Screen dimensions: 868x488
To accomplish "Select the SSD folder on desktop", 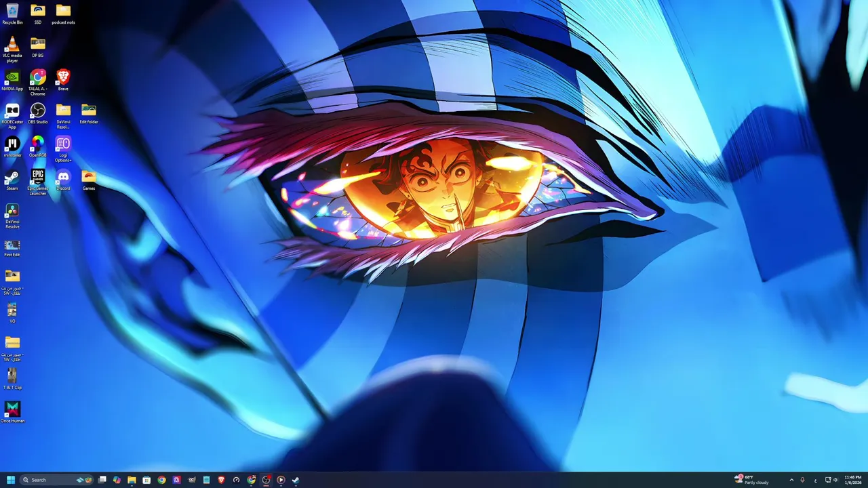I will pyautogui.click(x=38, y=14).
